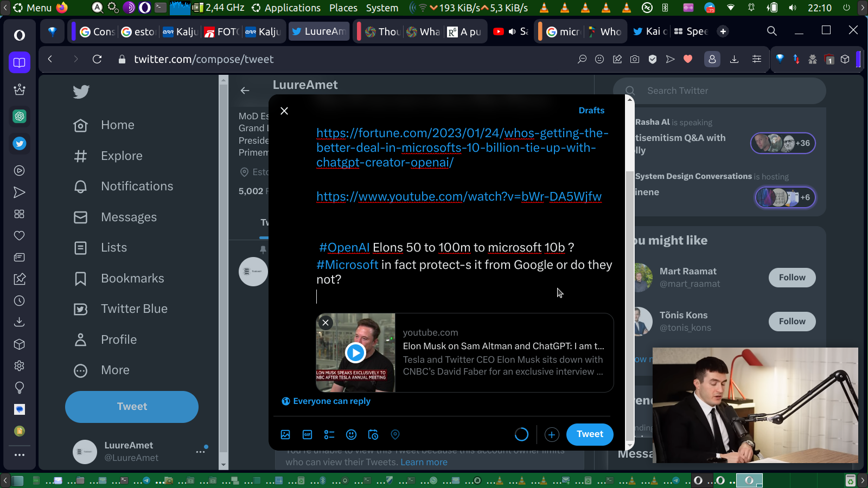Screen dimensions: 868x488
Task: Open Messages in Twitter sidebar
Action: pos(115,217)
